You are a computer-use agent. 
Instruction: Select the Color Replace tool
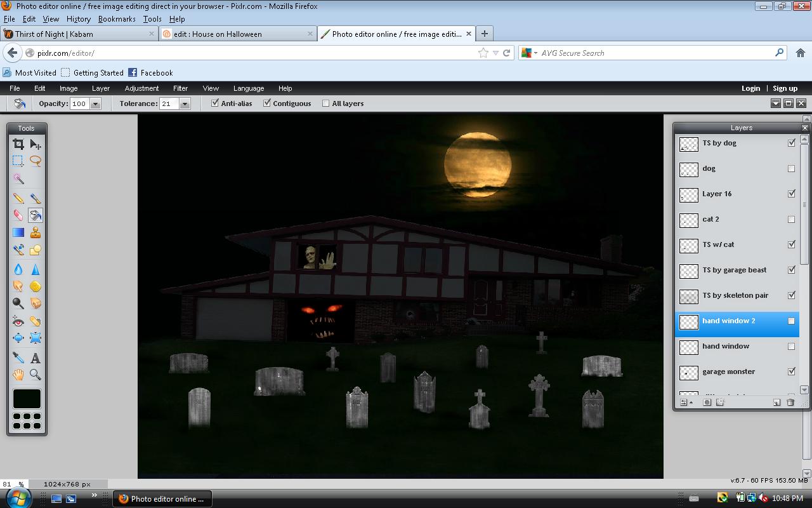[x=18, y=250]
